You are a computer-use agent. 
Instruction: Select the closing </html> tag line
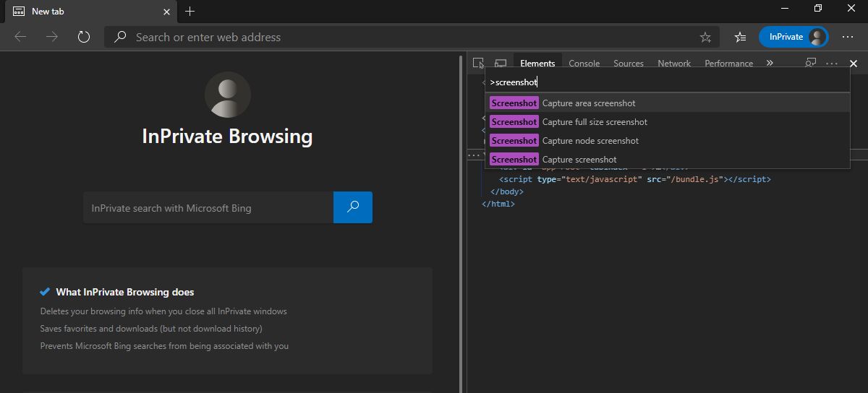(498, 204)
